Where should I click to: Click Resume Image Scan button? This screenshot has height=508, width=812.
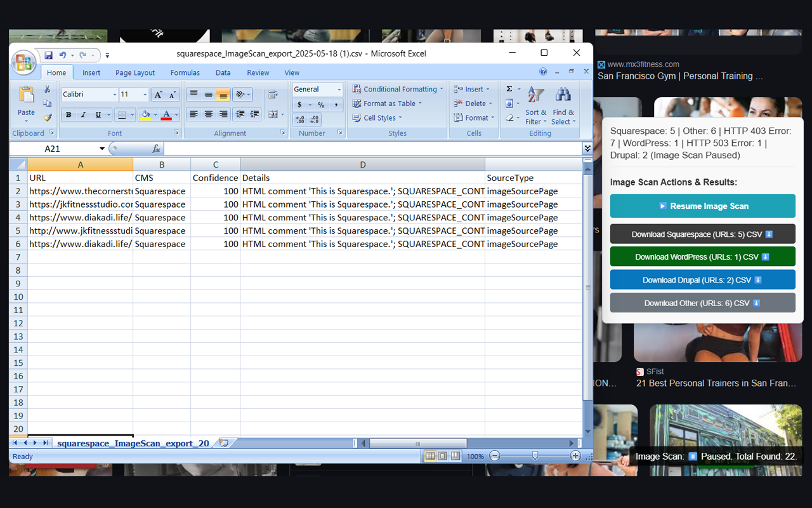tap(702, 206)
